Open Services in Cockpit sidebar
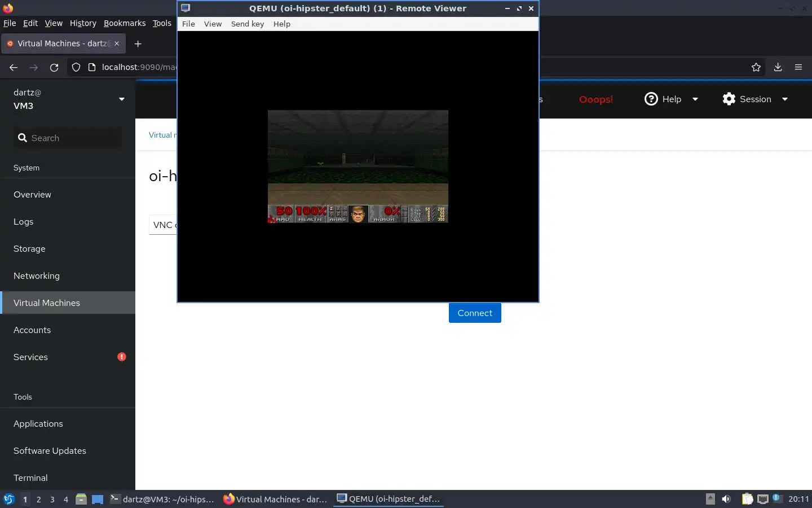Viewport: 812px width, 508px height. 68,357
